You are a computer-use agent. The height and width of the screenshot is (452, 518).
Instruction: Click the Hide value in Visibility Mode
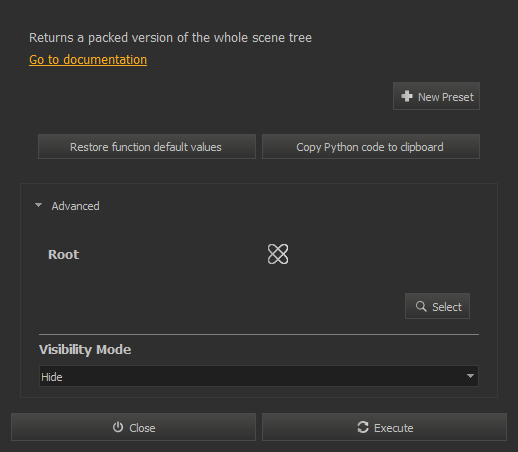[52, 377]
